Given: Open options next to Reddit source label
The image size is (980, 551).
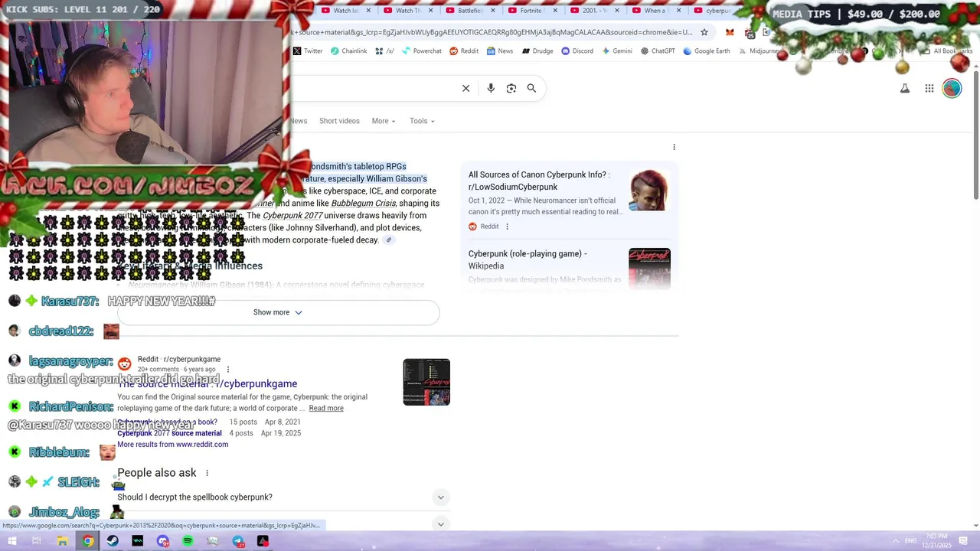Looking at the screenshot, I should coord(507,227).
